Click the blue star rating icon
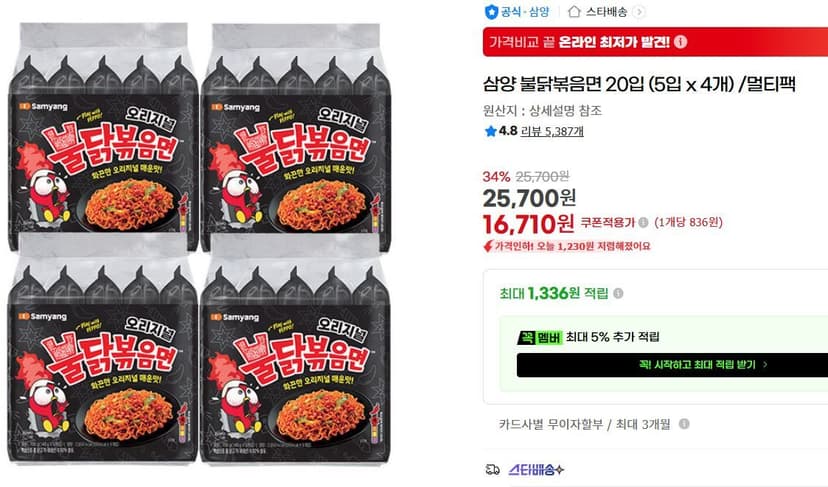The image size is (828, 487). click(490, 131)
